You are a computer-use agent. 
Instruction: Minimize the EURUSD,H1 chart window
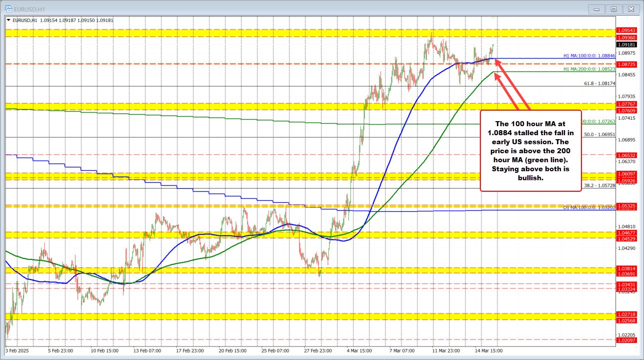(x=596, y=9)
